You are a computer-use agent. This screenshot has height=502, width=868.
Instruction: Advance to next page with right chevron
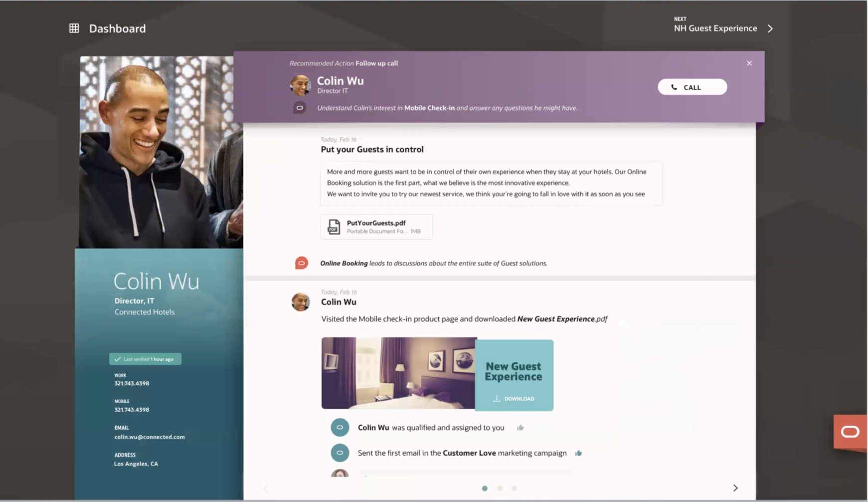click(x=735, y=488)
